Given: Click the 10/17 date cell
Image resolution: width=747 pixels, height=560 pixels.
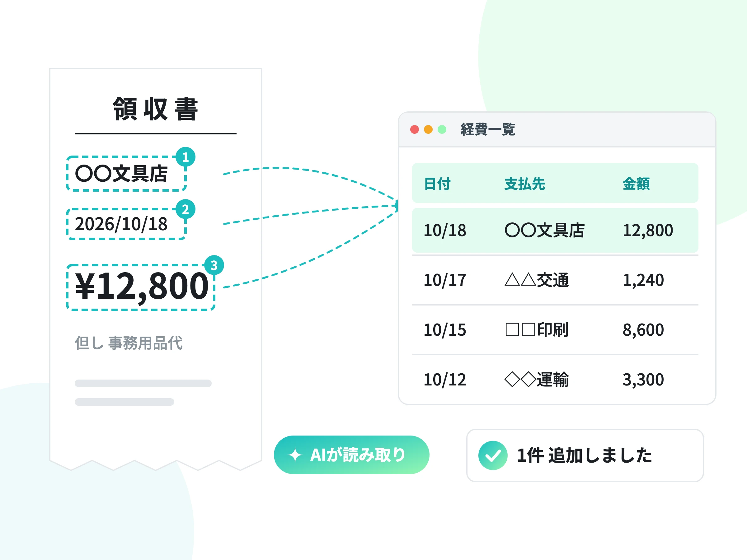Looking at the screenshot, I should pos(445,280).
